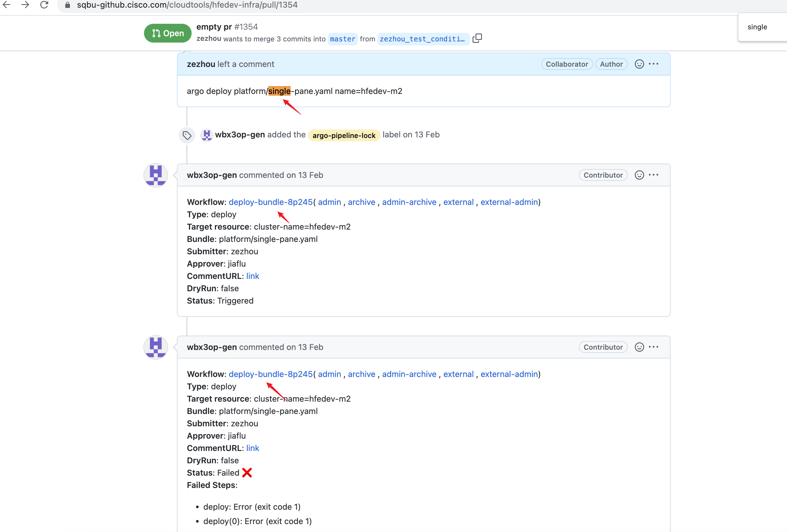Add reaction to zezhou's comment
This screenshot has height=532, width=787.
click(639, 64)
